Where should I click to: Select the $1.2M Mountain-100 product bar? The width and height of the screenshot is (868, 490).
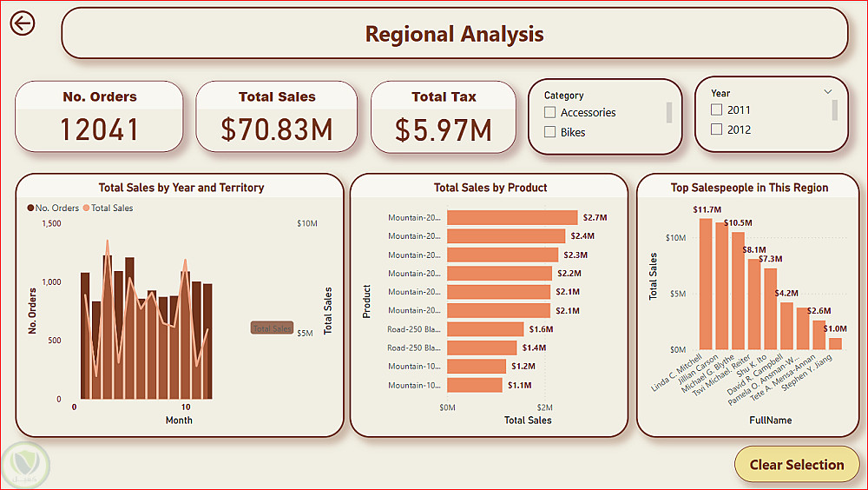477,367
